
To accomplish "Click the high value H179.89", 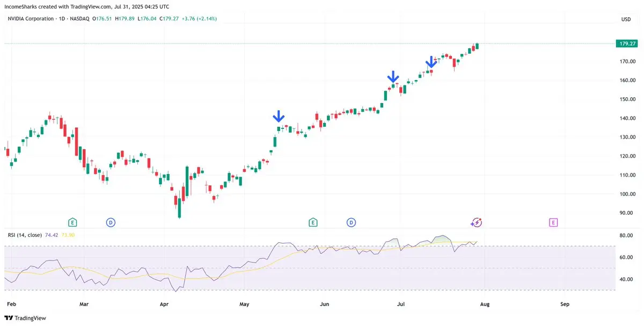I will pyautogui.click(x=123, y=19).
